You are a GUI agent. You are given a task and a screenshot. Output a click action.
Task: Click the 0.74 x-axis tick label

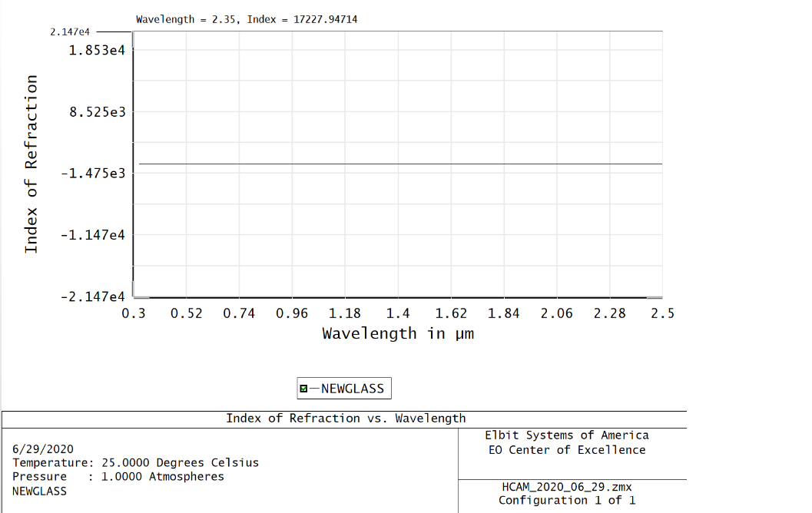[x=239, y=313]
